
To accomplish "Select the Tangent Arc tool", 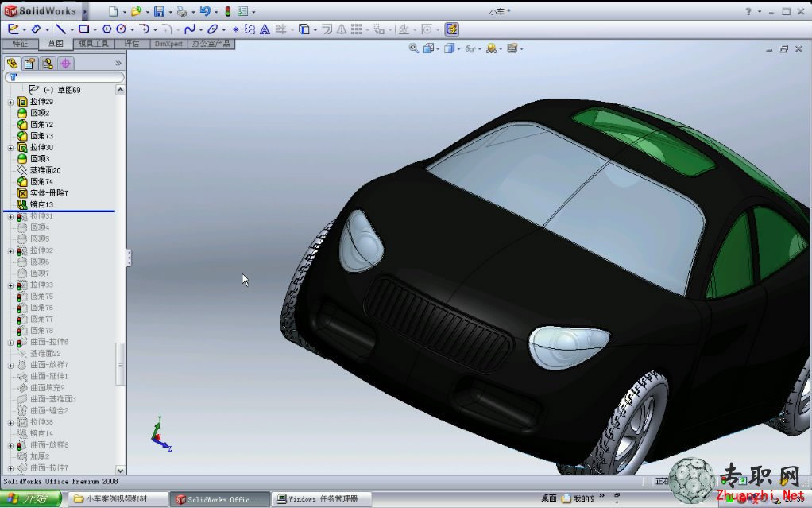I will (145, 29).
